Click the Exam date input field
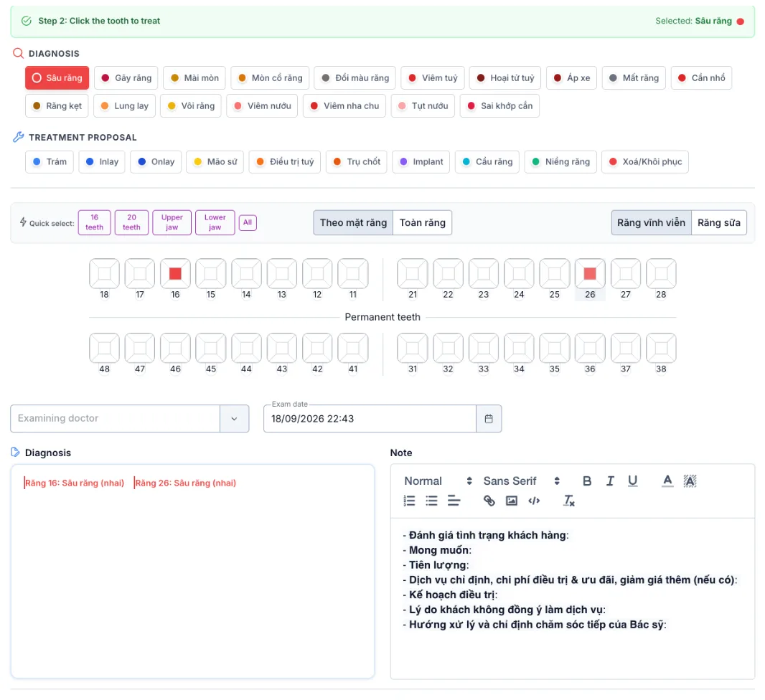The image size is (765, 700). (370, 419)
